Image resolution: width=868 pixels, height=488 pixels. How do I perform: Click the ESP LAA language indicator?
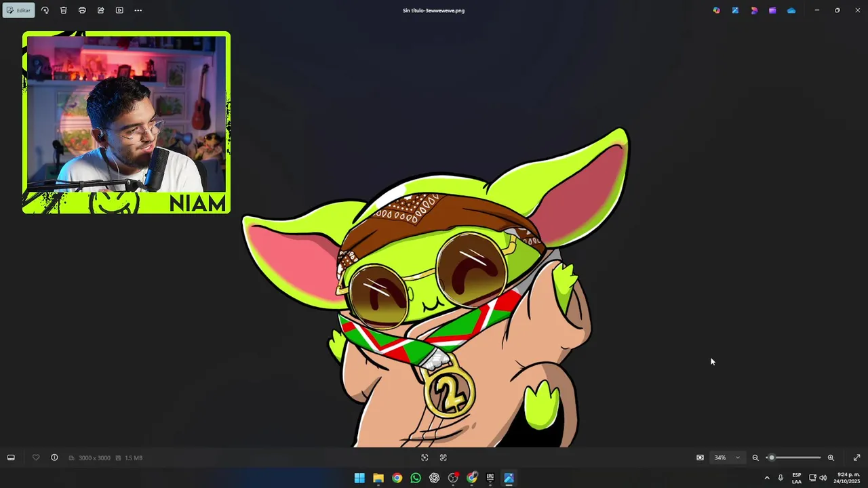797,478
